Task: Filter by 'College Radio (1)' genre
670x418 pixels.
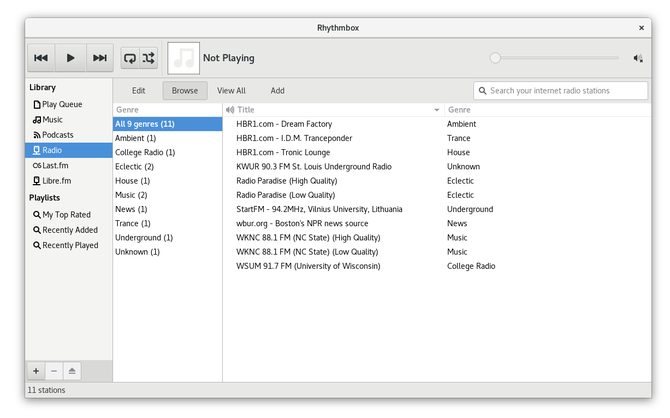Action: [168, 152]
